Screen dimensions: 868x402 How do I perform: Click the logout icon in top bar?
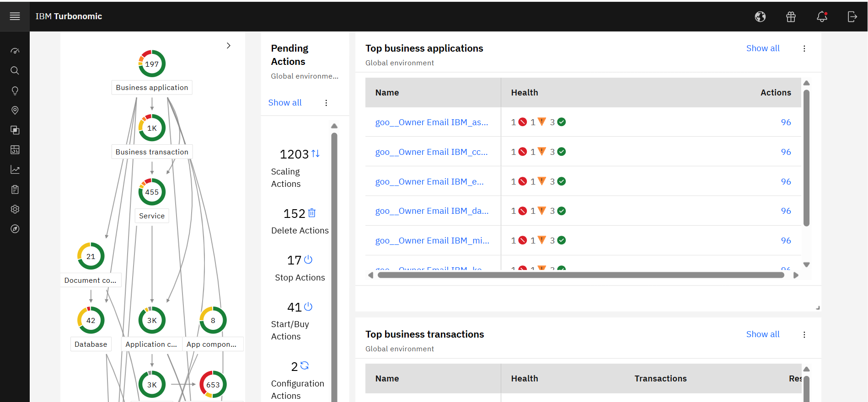pyautogui.click(x=852, y=17)
